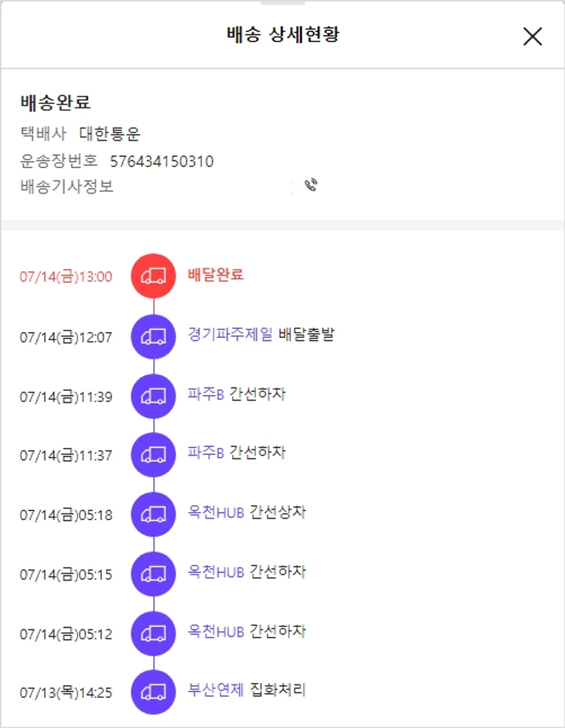Screen dimensions: 565x728
Task: Click the 대한통운 courier name
Action: (x=110, y=135)
